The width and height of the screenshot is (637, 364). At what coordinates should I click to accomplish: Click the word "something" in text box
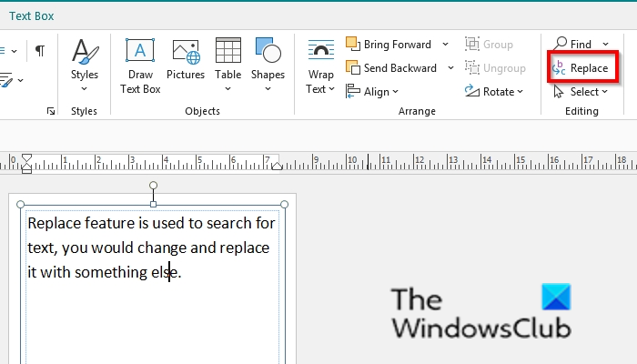coord(111,272)
